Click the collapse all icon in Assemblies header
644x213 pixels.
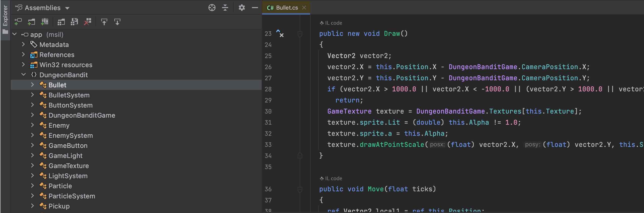(225, 8)
